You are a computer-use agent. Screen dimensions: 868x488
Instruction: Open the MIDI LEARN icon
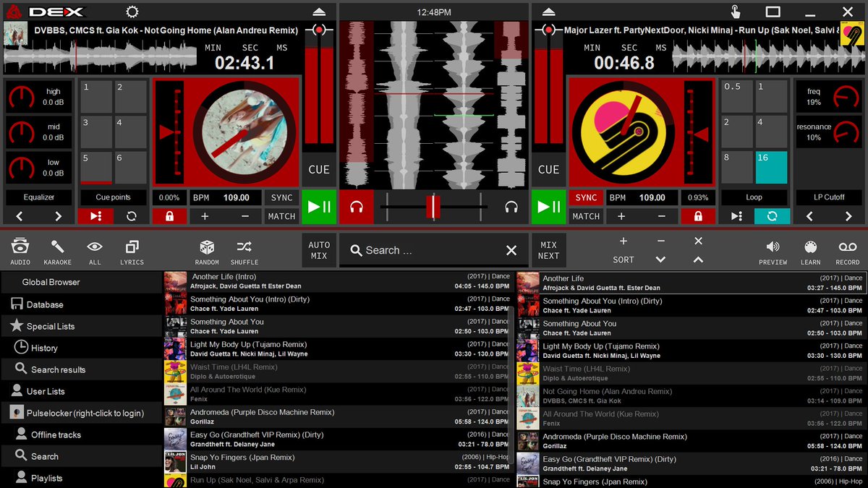click(x=810, y=252)
